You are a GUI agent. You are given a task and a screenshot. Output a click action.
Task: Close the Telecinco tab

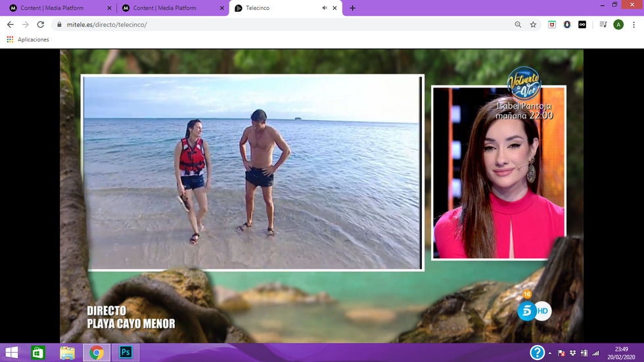tap(334, 8)
